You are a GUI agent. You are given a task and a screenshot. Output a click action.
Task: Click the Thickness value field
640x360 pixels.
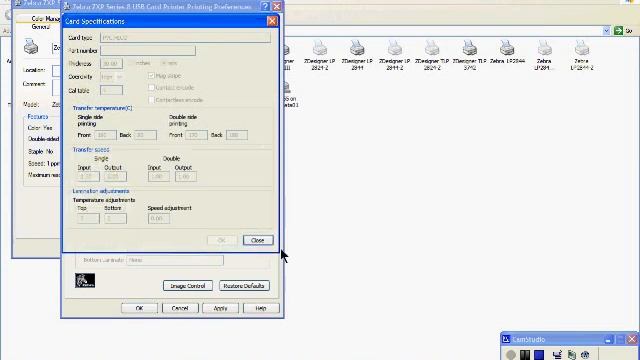pyautogui.click(x=111, y=64)
